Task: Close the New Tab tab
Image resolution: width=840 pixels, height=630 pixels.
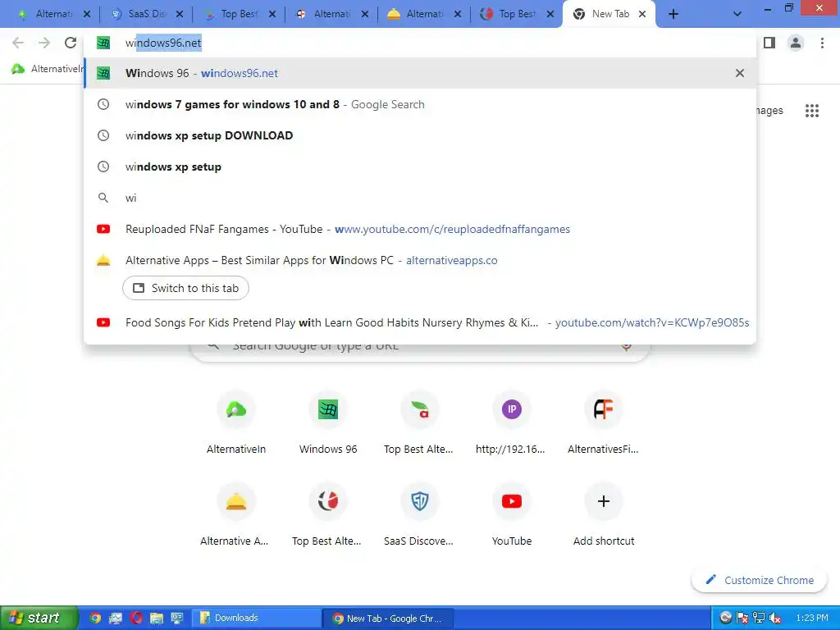Action: tap(642, 15)
